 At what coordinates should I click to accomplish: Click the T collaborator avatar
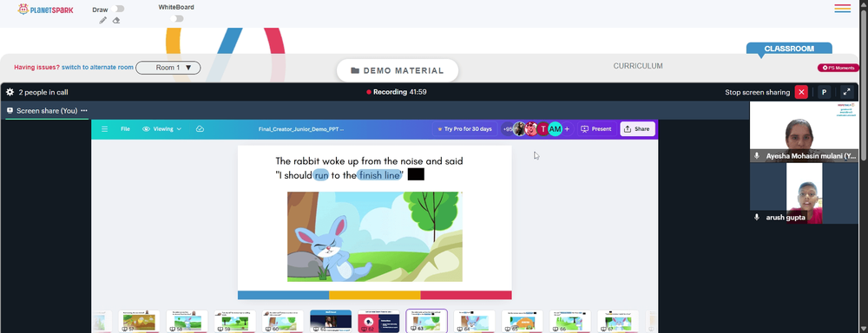pos(543,129)
